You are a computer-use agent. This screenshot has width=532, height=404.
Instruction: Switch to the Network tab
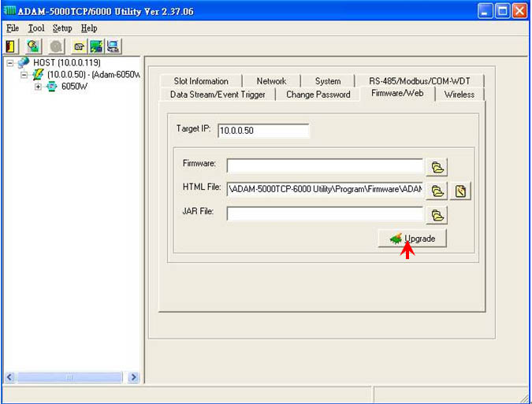(271, 81)
